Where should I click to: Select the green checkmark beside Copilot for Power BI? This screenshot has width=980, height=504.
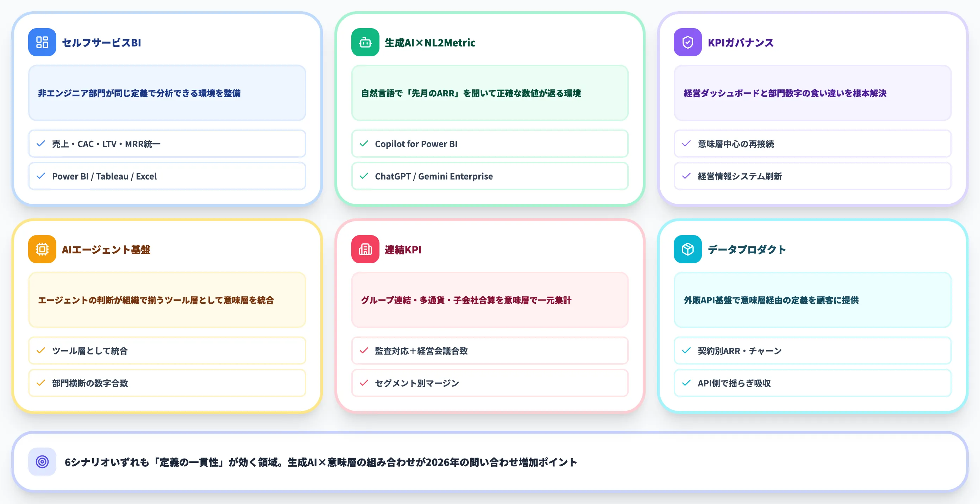pyautogui.click(x=363, y=144)
